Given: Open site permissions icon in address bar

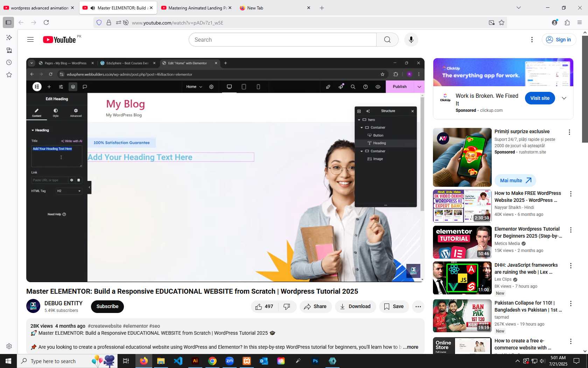Looking at the screenshot, I should (x=119, y=22).
